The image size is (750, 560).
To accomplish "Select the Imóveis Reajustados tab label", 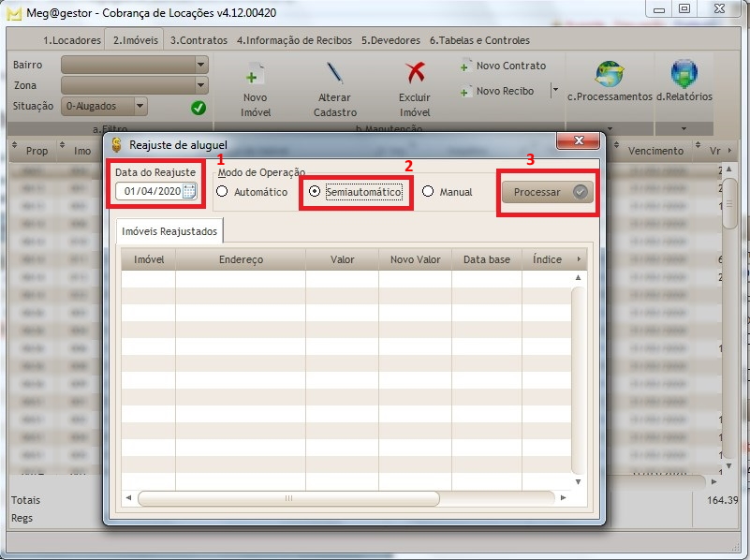I will point(169,230).
